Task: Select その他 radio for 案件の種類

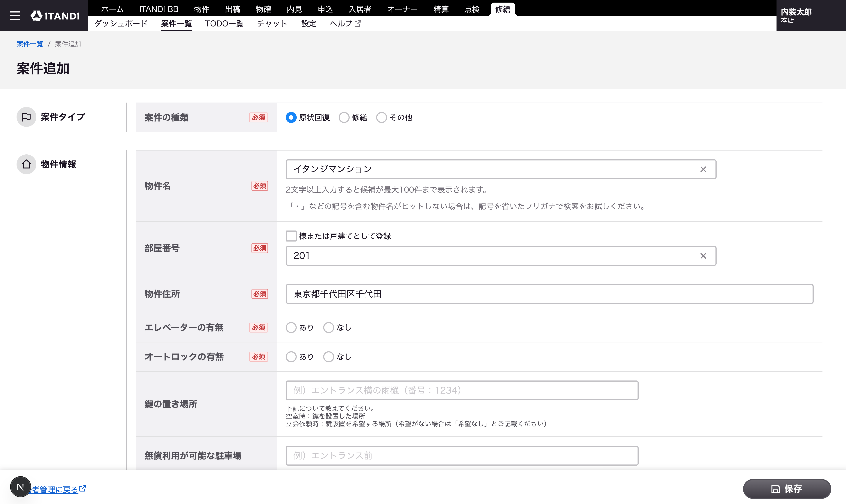Action: pos(381,117)
